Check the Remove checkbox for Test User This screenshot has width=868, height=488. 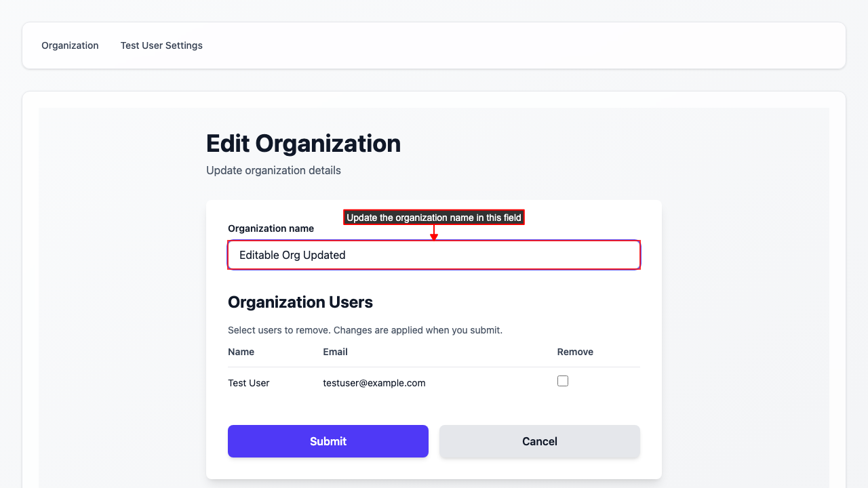pos(563,381)
